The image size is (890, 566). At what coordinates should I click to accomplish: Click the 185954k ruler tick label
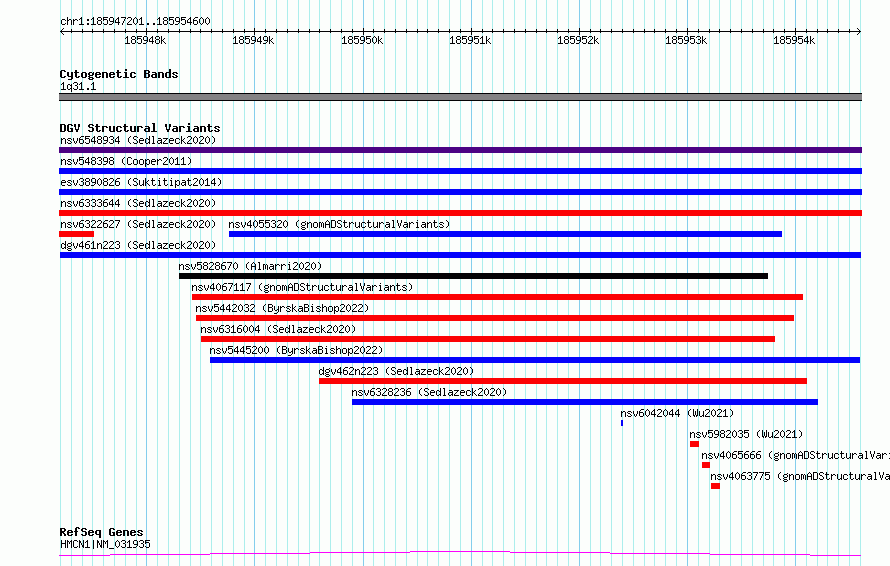pos(794,40)
